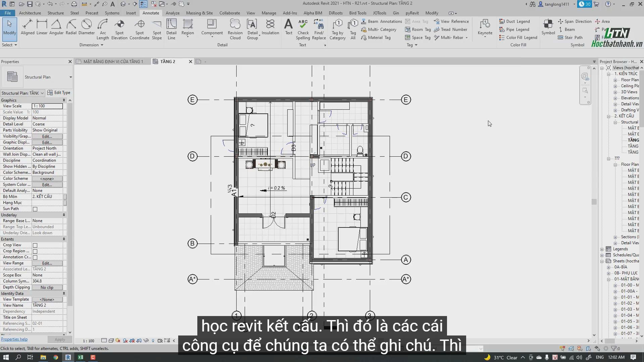Image resolution: width=644 pixels, height=362 pixels.
Task: Activate the Spot Elevation tool
Action: (x=119, y=29)
